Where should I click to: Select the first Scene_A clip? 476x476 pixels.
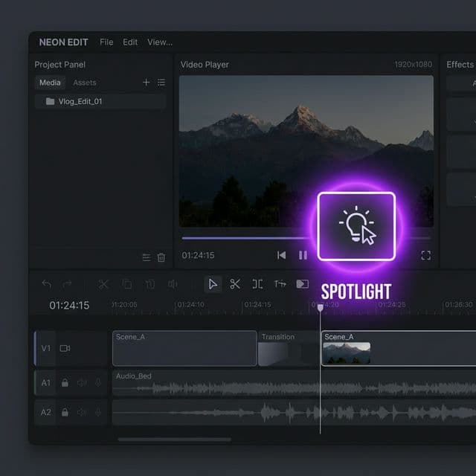(184, 348)
